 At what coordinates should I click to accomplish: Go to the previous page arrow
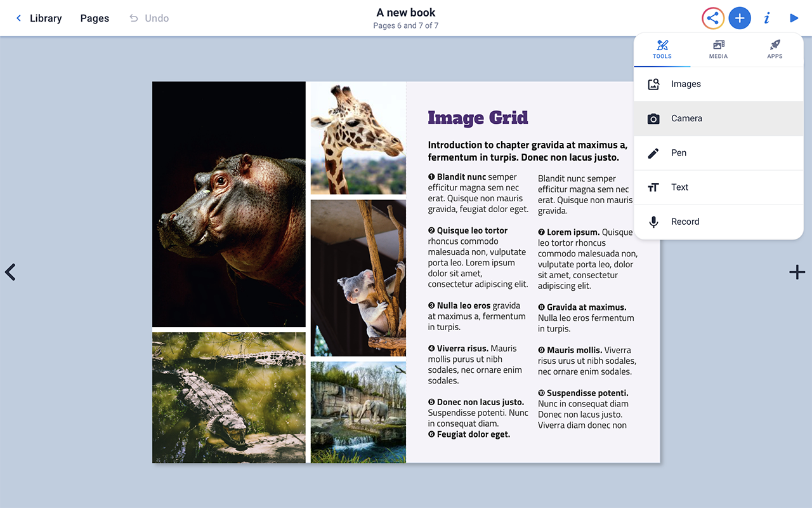coord(10,272)
